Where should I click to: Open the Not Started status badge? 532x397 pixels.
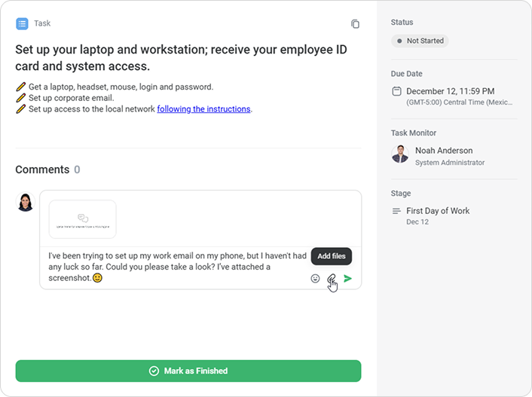point(420,41)
